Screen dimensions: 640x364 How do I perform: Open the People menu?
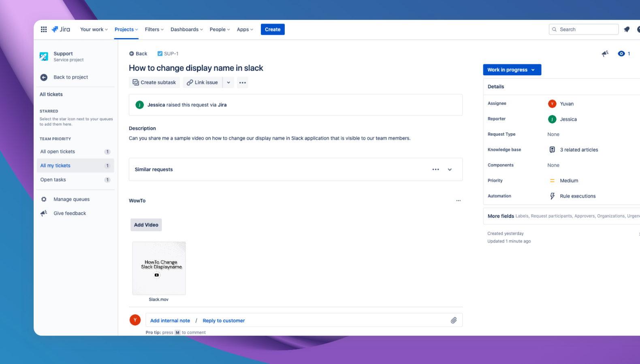click(x=220, y=30)
